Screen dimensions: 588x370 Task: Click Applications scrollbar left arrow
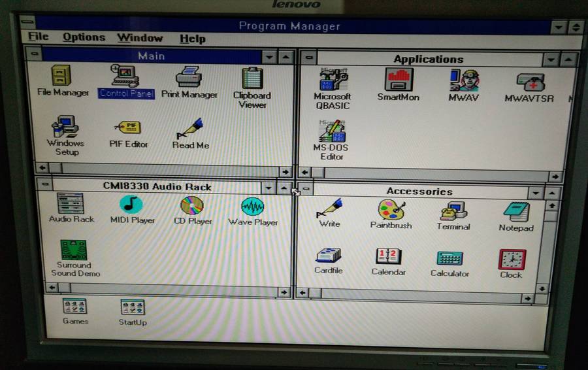coord(305,172)
